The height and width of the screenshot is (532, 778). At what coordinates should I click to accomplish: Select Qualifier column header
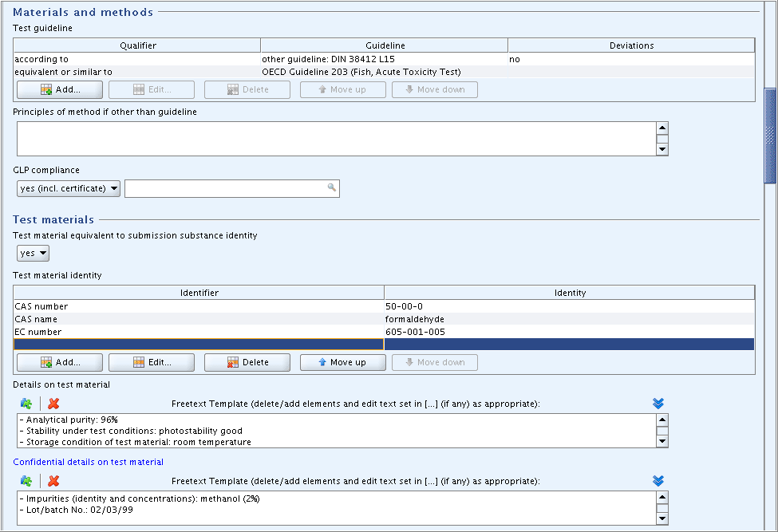tap(137, 45)
